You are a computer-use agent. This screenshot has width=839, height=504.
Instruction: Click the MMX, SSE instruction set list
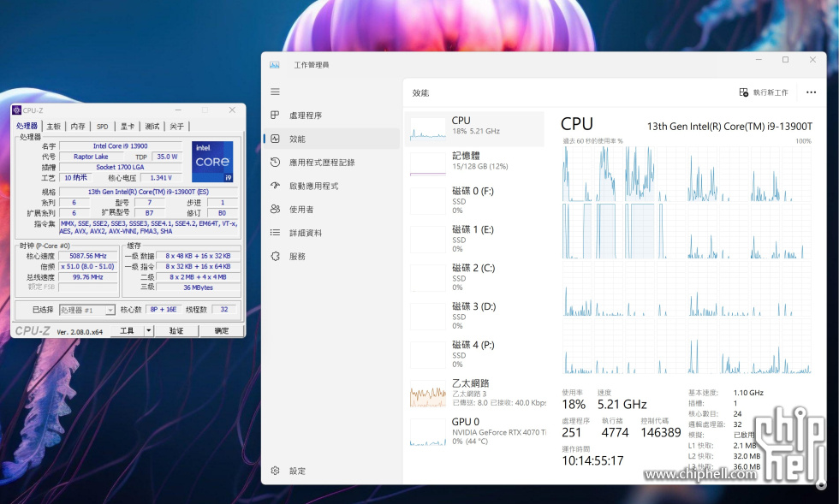pyautogui.click(x=149, y=228)
